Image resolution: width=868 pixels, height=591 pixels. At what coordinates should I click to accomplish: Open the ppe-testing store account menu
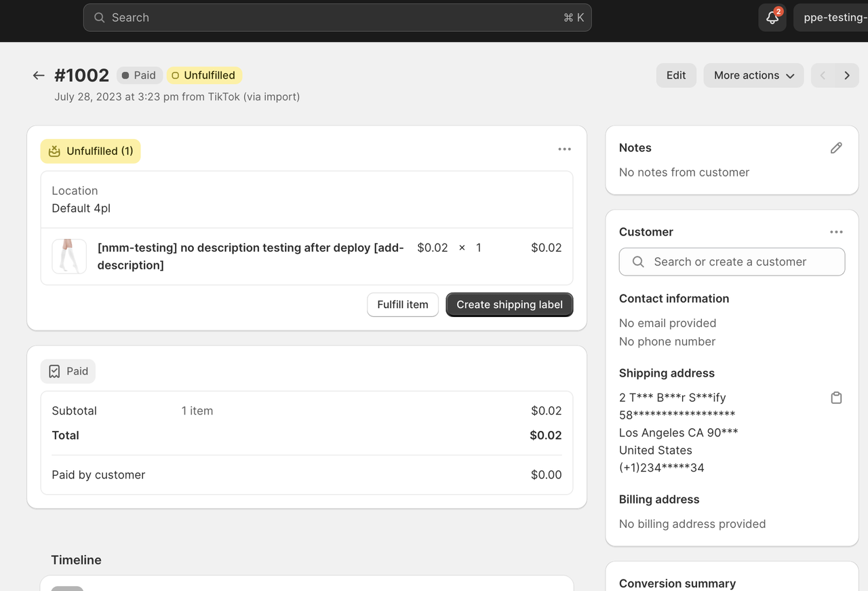(833, 18)
